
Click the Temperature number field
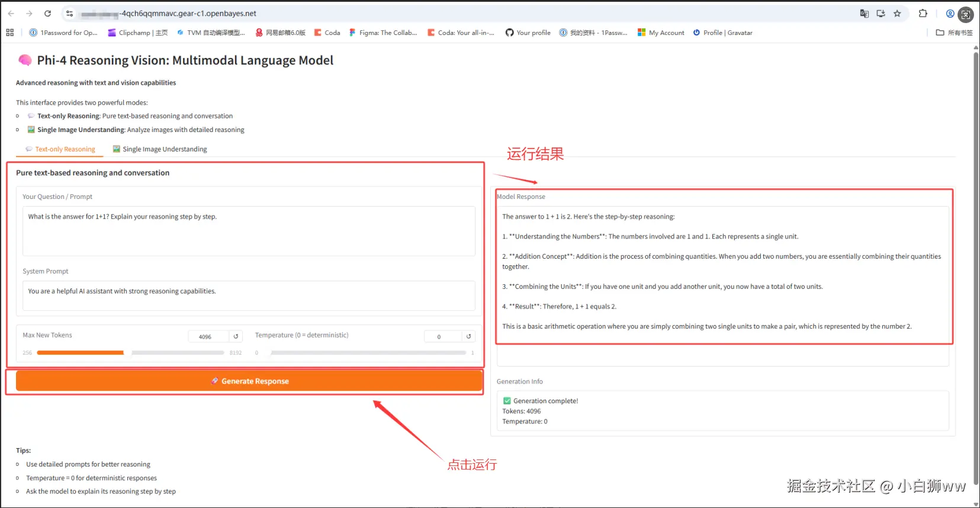click(443, 336)
